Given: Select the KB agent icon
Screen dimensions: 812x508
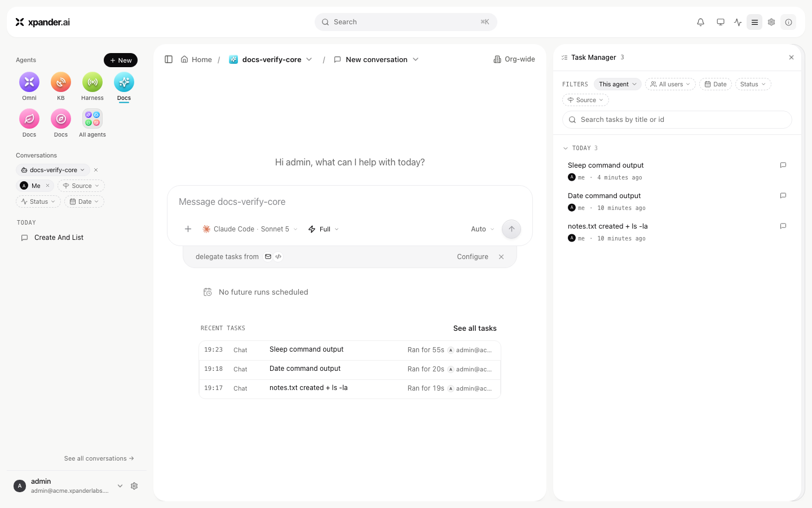Looking at the screenshot, I should pyautogui.click(x=61, y=82).
